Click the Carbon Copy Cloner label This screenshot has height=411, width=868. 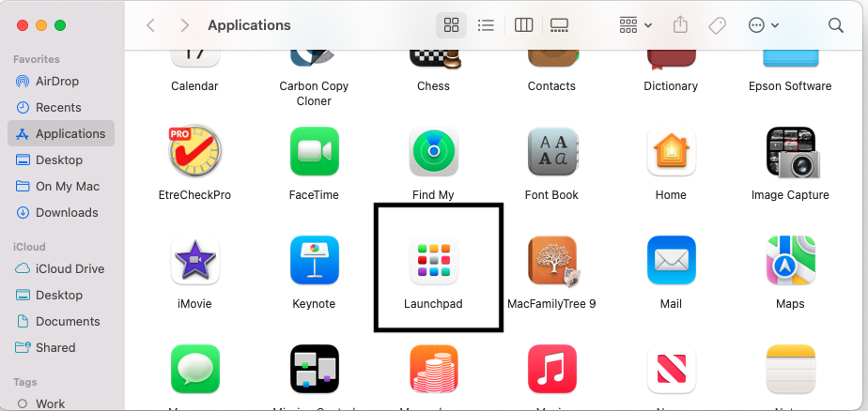tap(314, 94)
